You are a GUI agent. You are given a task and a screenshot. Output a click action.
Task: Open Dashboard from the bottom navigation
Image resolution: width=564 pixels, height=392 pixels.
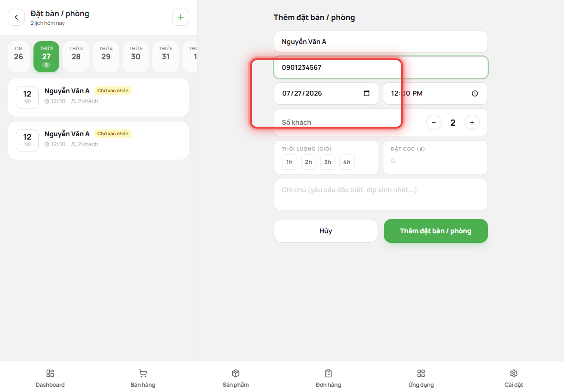click(x=50, y=378)
